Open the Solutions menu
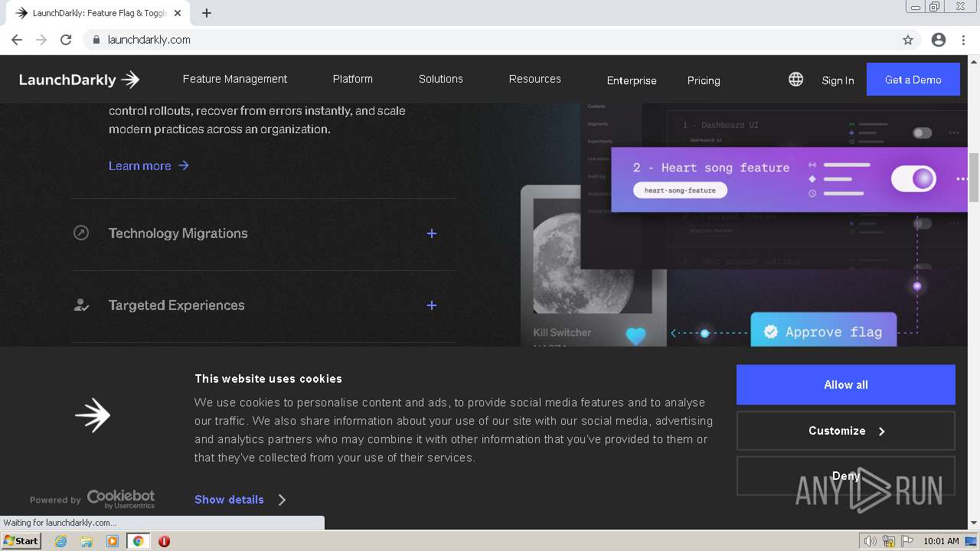This screenshot has width=980, height=551. click(x=441, y=79)
